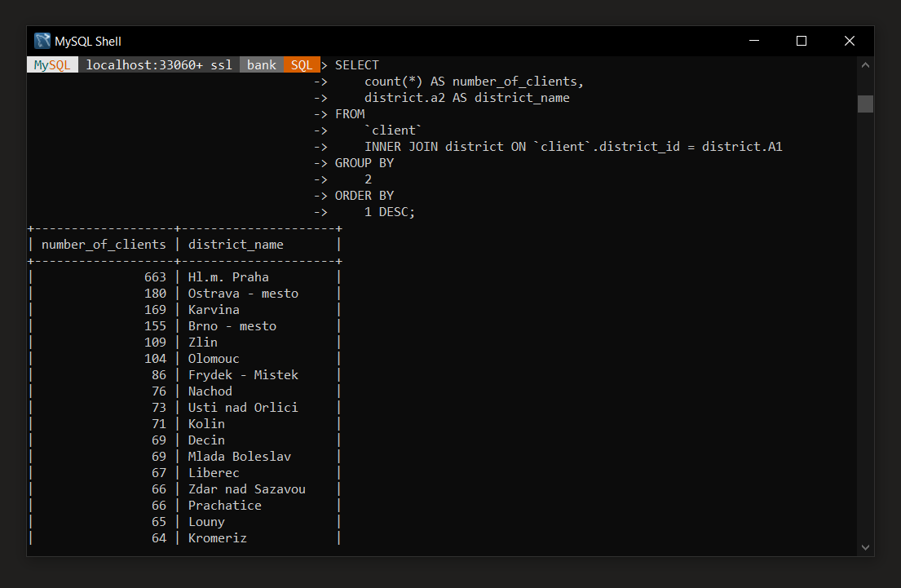Select the district_name column header
Screen dimensions: 901x588
pos(236,244)
